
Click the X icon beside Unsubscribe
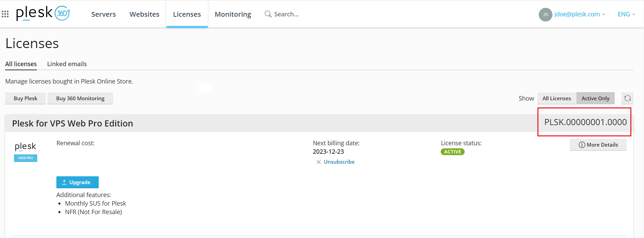point(318,162)
